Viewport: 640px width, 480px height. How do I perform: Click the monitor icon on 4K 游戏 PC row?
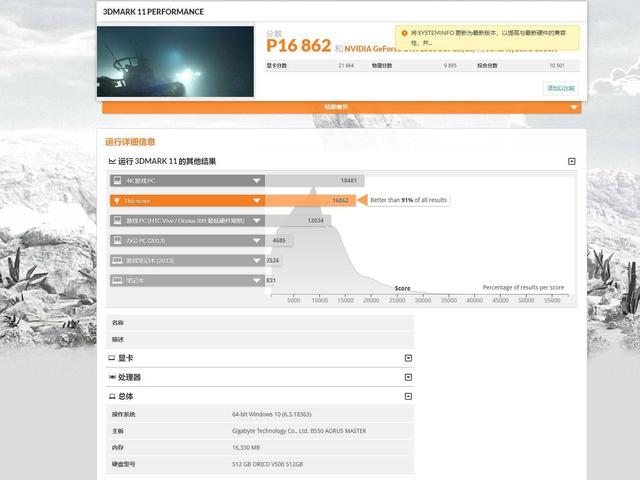tap(118, 180)
